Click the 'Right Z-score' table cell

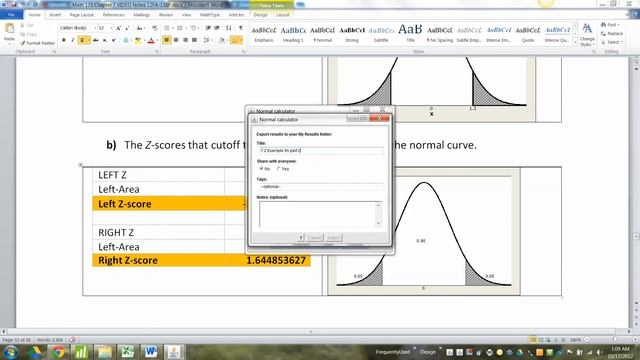tap(158, 260)
